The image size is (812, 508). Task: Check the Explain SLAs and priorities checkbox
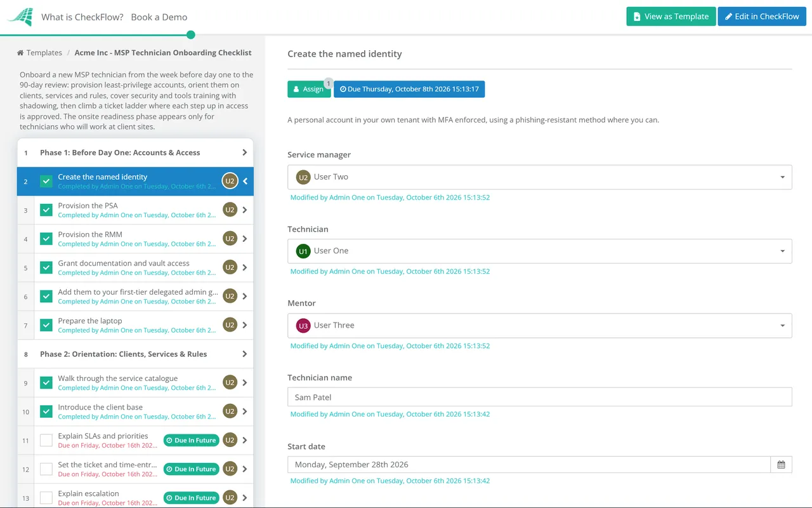(x=46, y=440)
